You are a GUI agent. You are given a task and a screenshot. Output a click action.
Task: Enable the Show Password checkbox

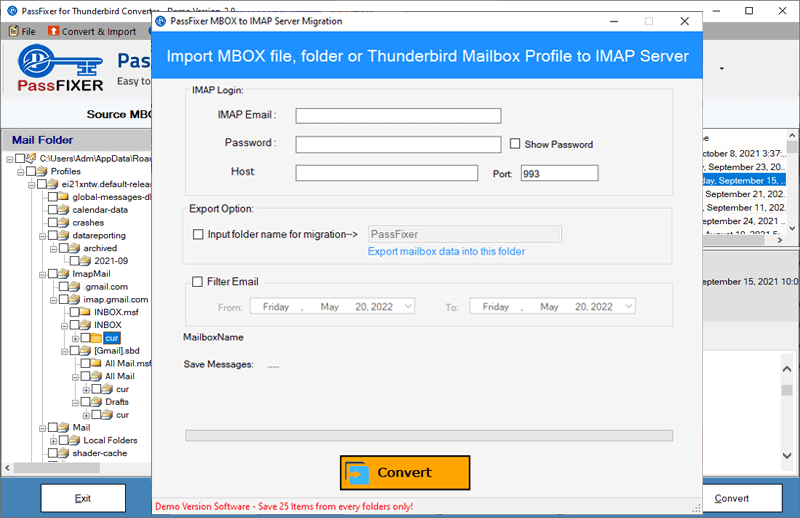pyautogui.click(x=515, y=144)
